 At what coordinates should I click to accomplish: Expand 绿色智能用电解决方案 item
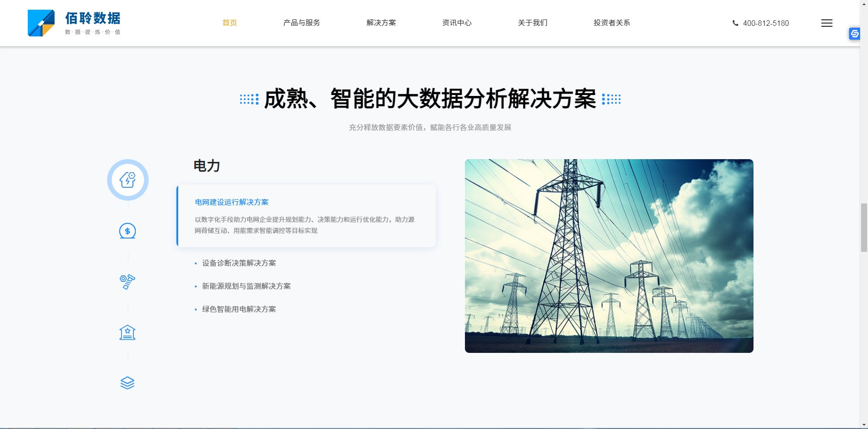(x=239, y=309)
